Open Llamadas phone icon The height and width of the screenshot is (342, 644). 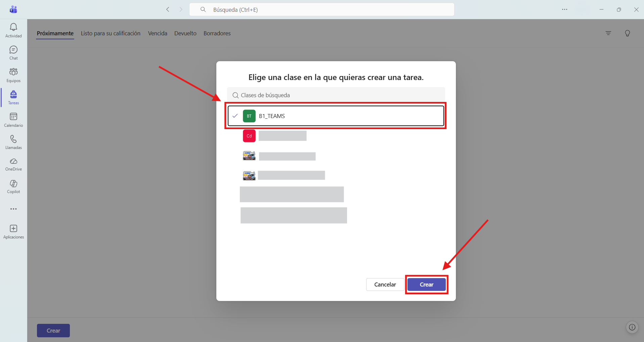click(13, 142)
